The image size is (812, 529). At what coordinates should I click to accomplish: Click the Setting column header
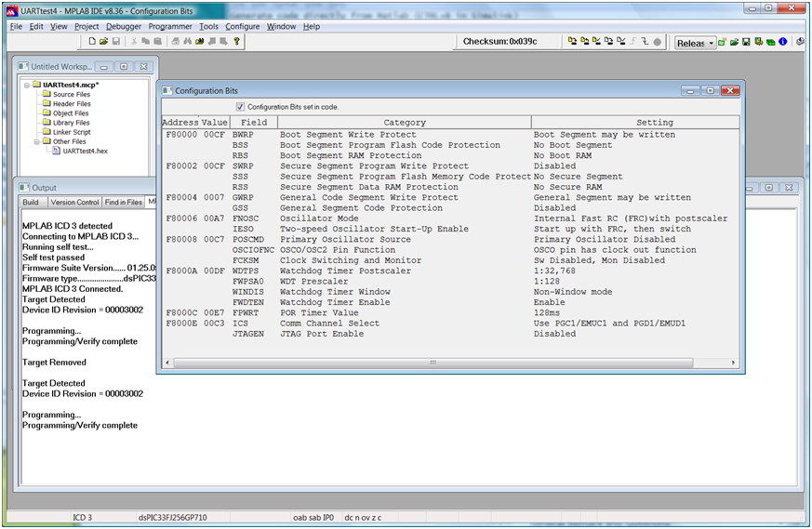[x=635, y=123]
